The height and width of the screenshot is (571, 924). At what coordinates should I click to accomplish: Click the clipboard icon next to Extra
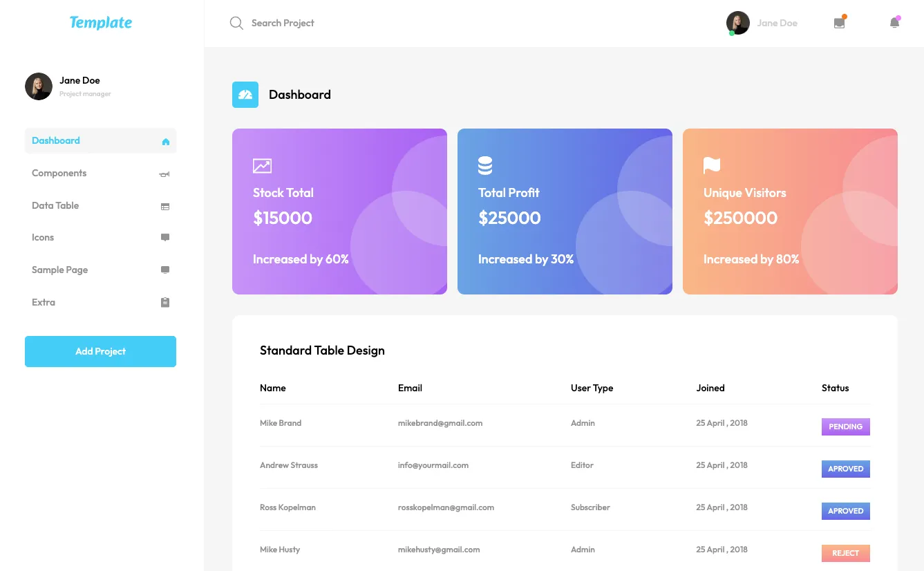tap(164, 302)
